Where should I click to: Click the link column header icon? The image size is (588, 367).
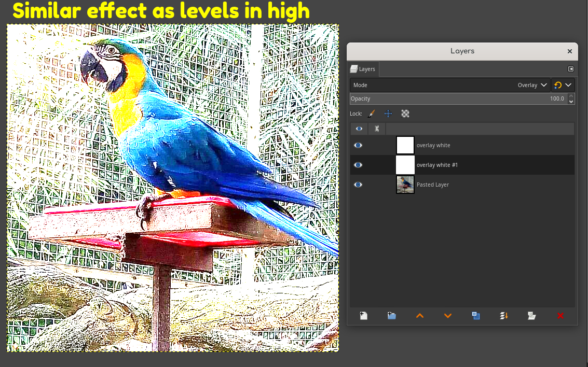click(x=377, y=129)
